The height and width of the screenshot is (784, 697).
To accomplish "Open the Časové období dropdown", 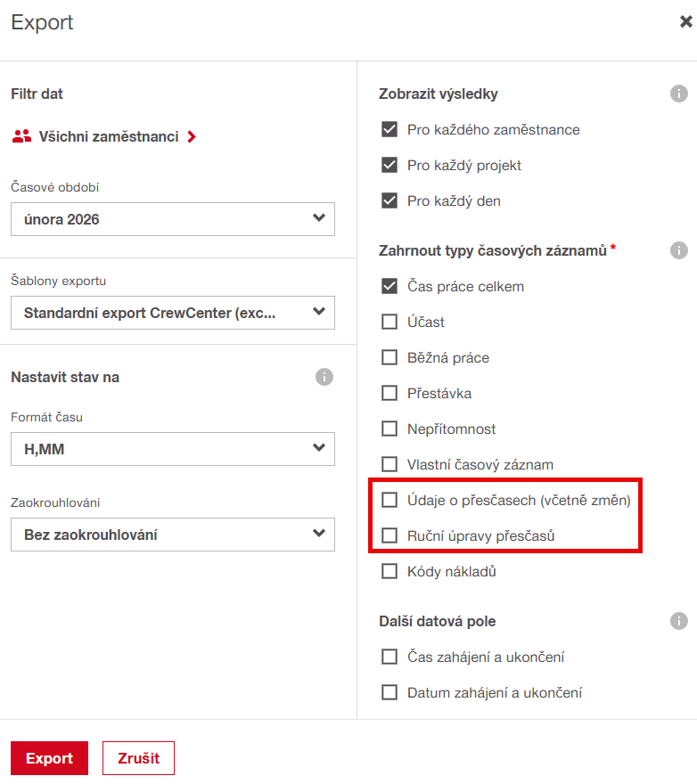I will click(x=173, y=219).
